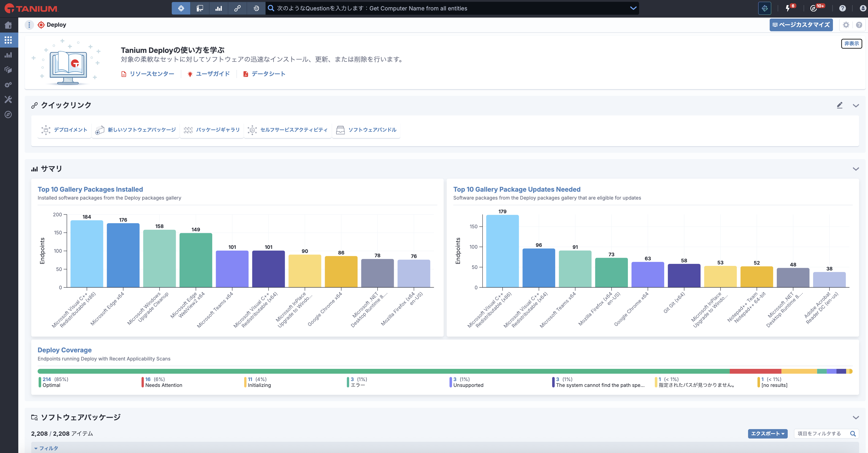Open lightning bolt notifications with badge 6
The image size is (868, 453).
[788, 8]
